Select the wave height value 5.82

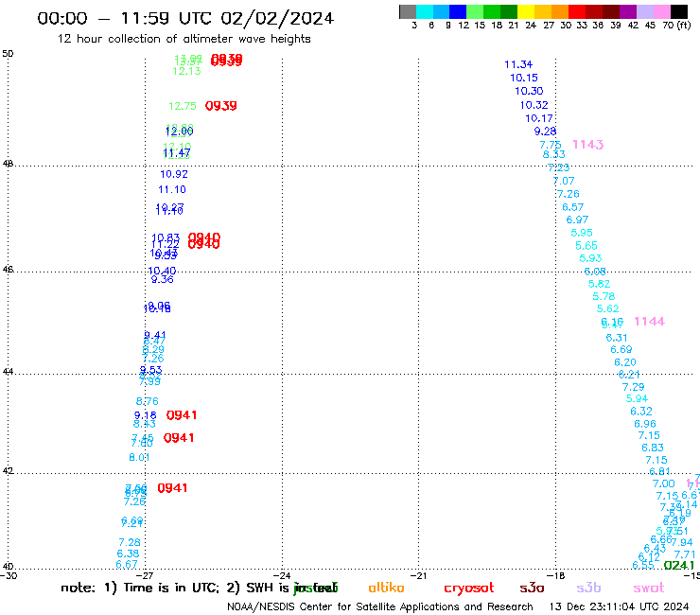[599, 284]
